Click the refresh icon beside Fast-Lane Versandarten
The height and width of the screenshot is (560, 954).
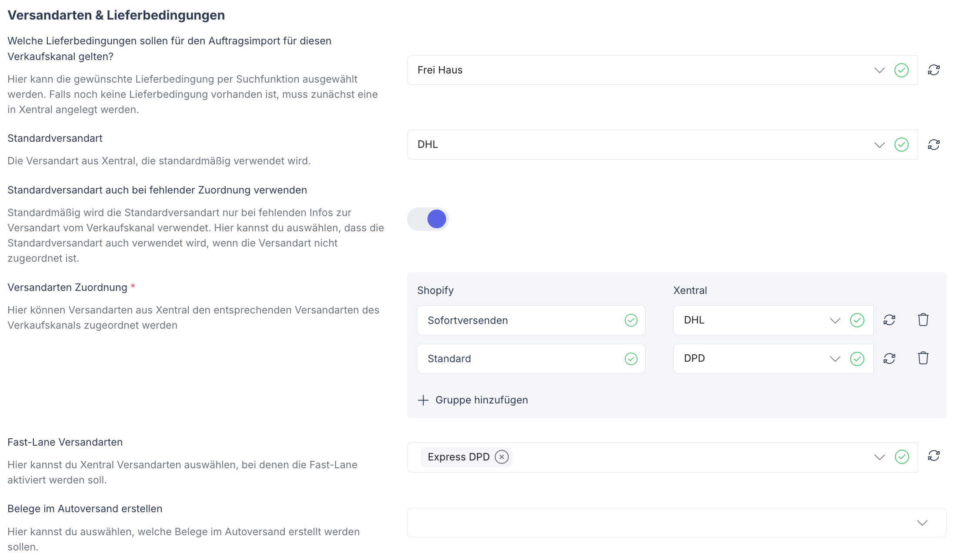click(x=934, y=457)
